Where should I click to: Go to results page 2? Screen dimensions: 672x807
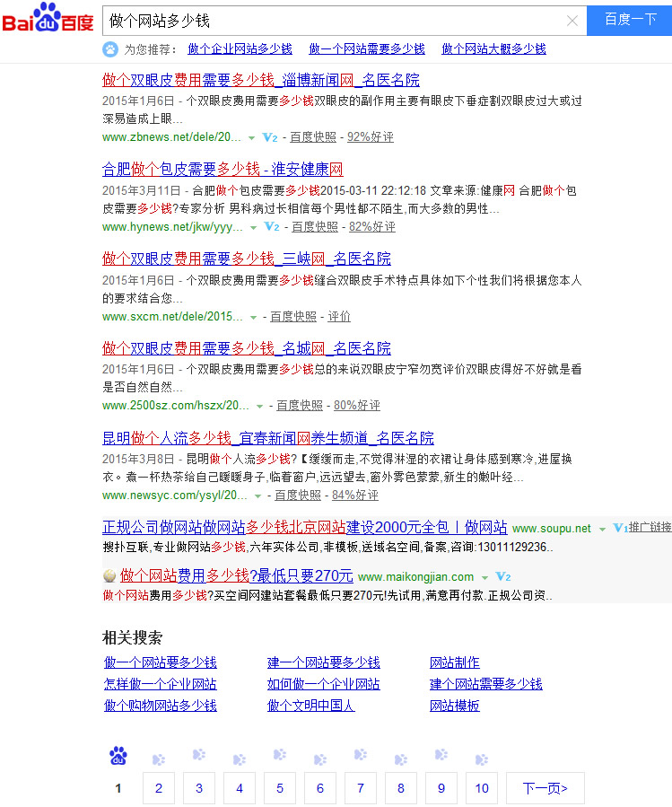tap(159, 788)
